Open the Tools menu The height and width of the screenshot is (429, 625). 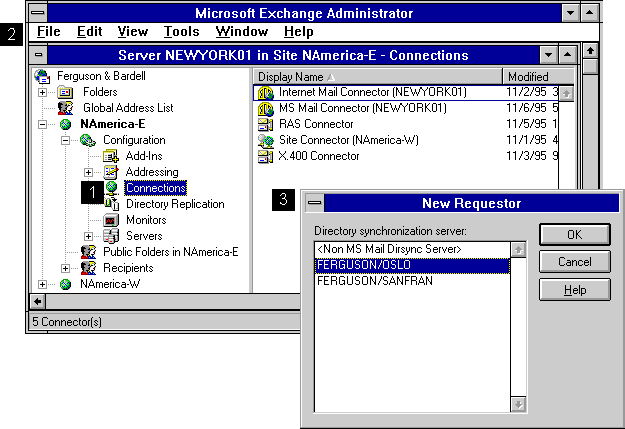pyautogui.click(x=181, y=31)
